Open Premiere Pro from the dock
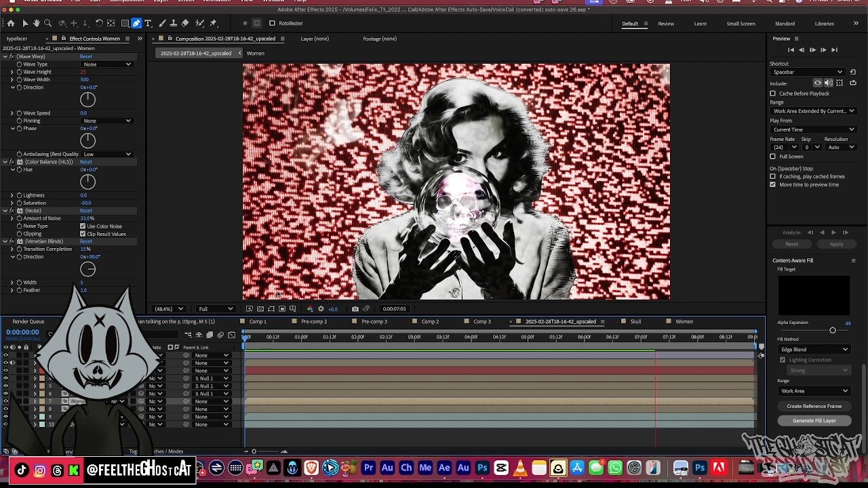Screen dimensions: 868x488 (x=369, y=468)
